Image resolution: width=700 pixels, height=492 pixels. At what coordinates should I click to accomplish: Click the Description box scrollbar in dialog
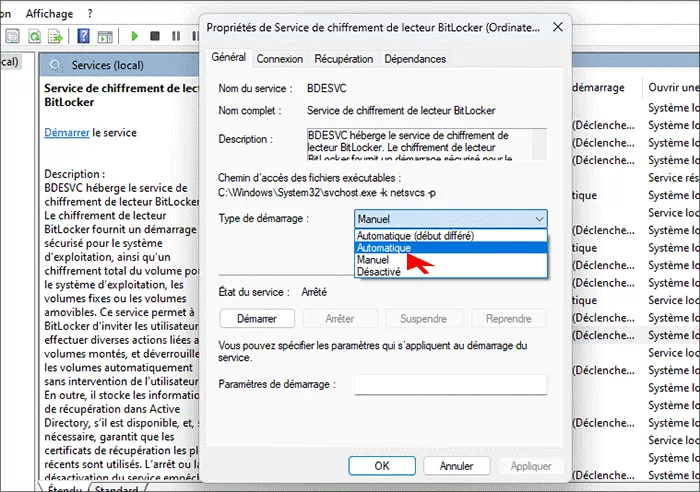pos(539,144)
